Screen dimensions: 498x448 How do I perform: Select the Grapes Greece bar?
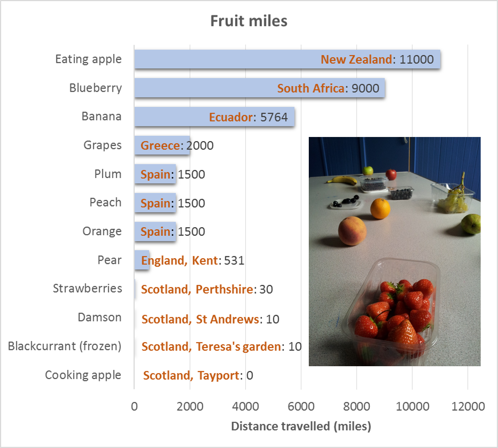coord(162,145)
